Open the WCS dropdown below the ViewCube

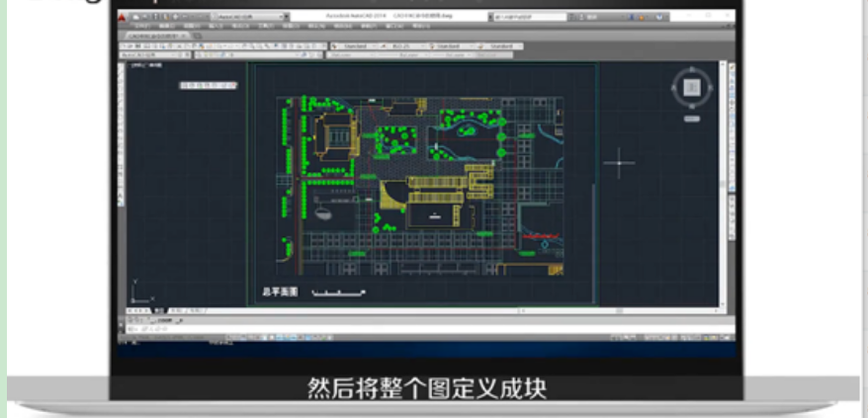click(x=691, y=119)
